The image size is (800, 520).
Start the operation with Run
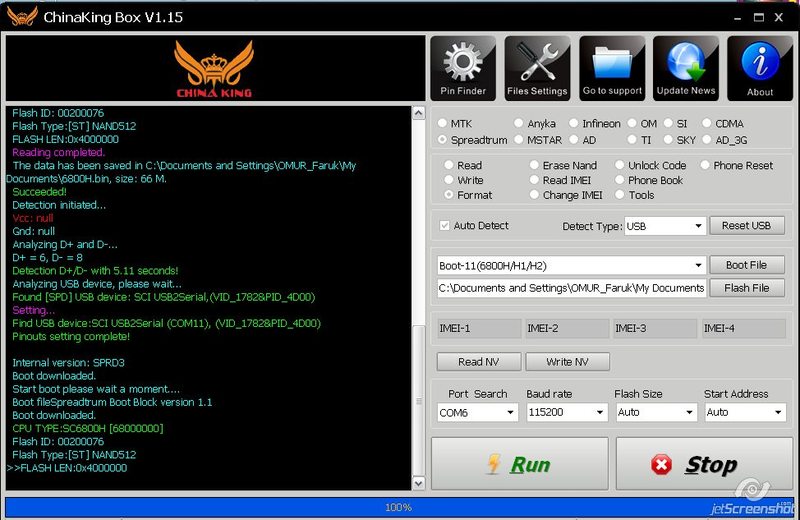(519, 464)
